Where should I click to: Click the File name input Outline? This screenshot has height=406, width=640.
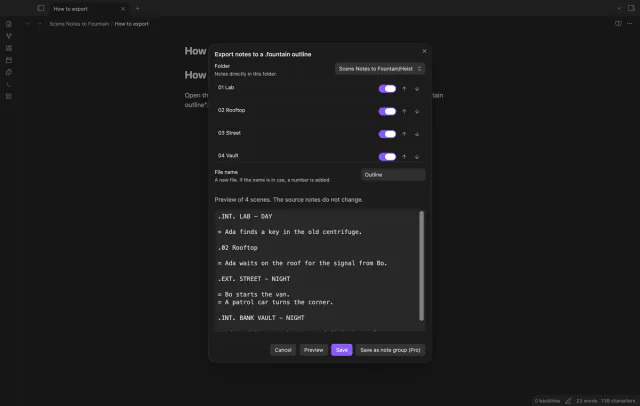click(393, 175)
